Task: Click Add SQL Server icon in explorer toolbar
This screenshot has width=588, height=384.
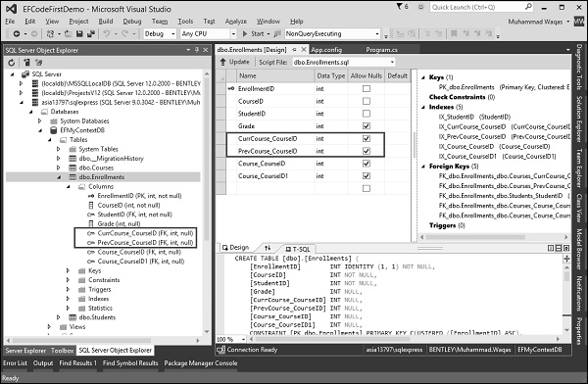Action: pos(26,63)
